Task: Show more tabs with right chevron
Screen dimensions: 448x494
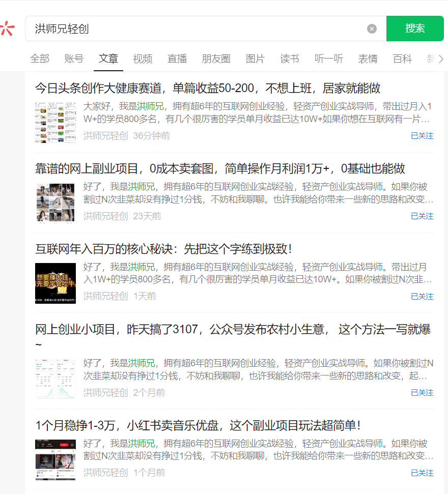Action: tap(441, 59)
